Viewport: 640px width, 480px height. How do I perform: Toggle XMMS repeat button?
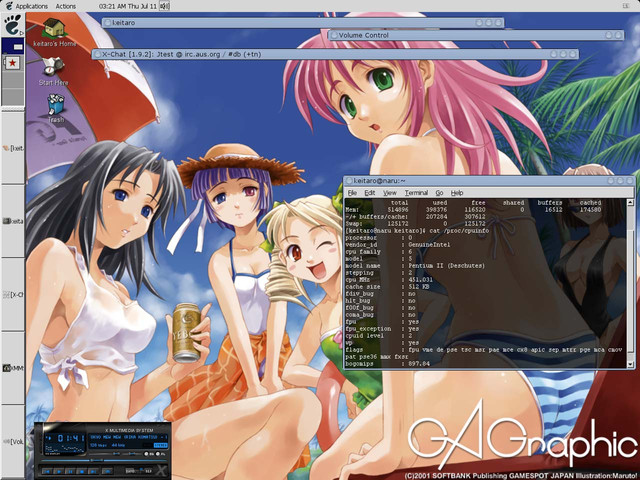[x=148, y=471]
